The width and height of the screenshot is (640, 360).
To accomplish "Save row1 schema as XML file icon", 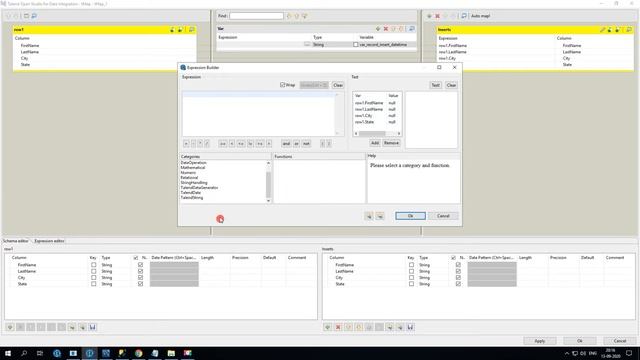I will point(93,327).
